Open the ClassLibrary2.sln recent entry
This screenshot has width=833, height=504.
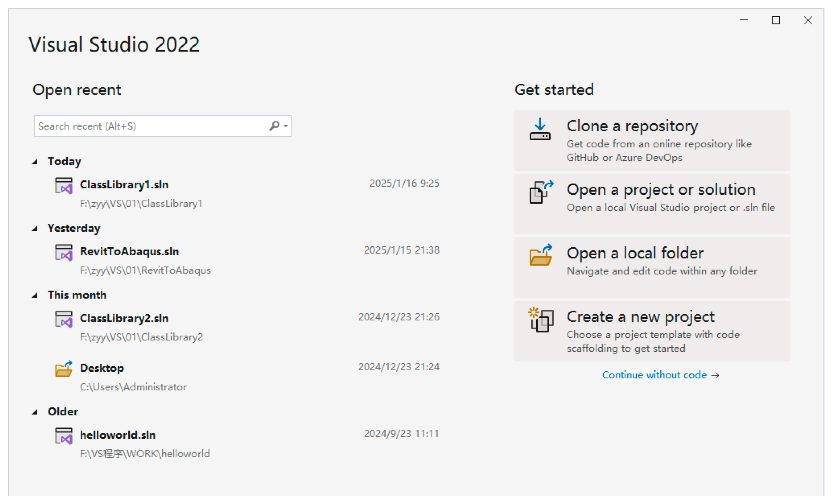tap(124, 318)
